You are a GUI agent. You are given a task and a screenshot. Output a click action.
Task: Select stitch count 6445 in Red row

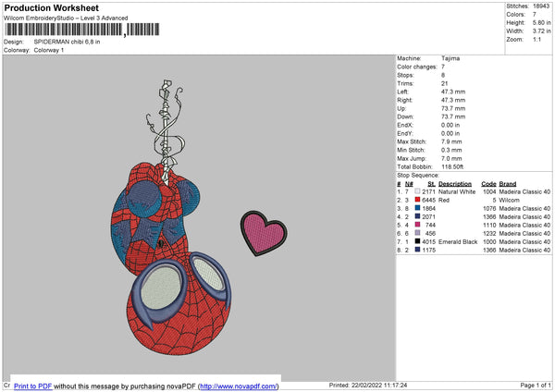tap(428, 201)
